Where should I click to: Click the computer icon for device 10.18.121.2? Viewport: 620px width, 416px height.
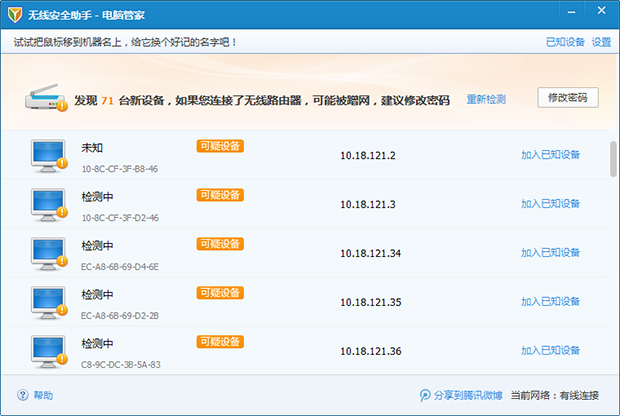pyautogui.click(x=48, y=155)
